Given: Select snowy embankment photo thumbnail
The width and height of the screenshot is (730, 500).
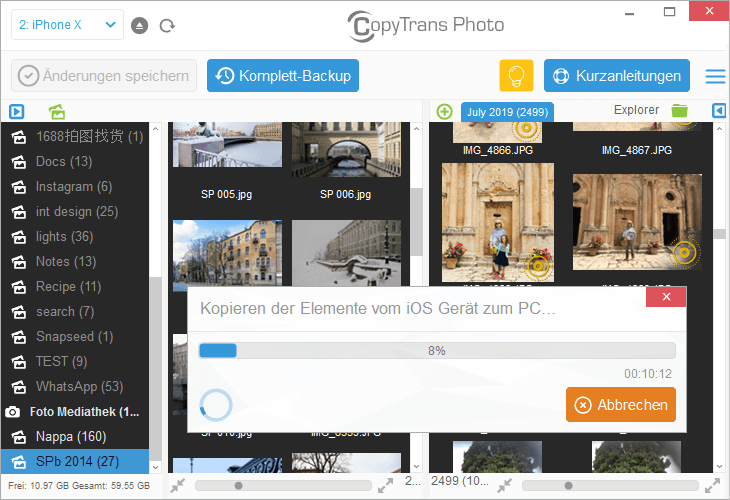Looking at the screenshot, I should click(346, 253).
